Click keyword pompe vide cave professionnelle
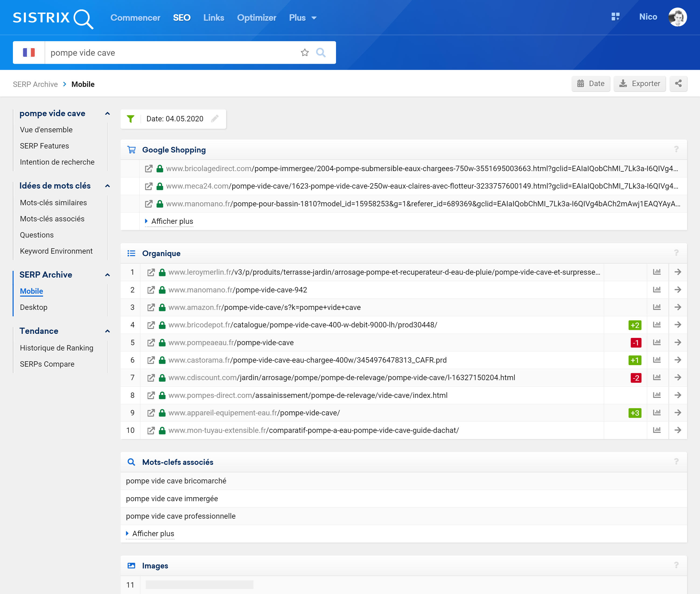The height and width of the screenshot is (594, 700). 181,516
